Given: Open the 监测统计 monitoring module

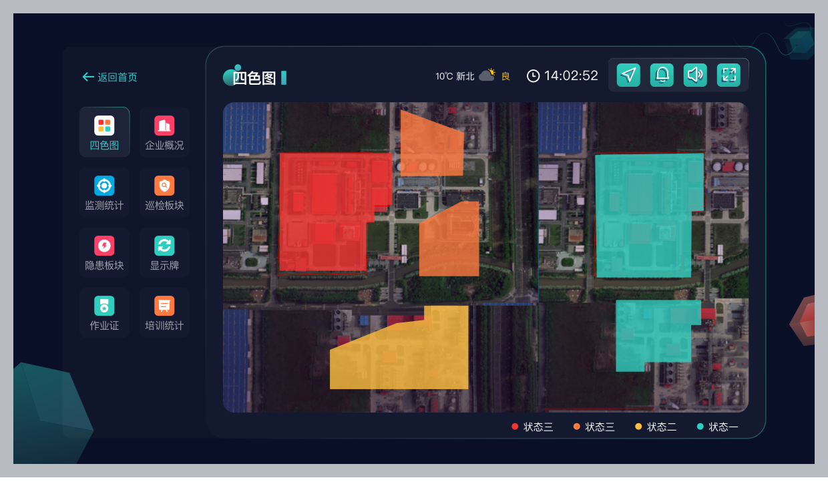Looking at the screenshot, I should (104, 192).
